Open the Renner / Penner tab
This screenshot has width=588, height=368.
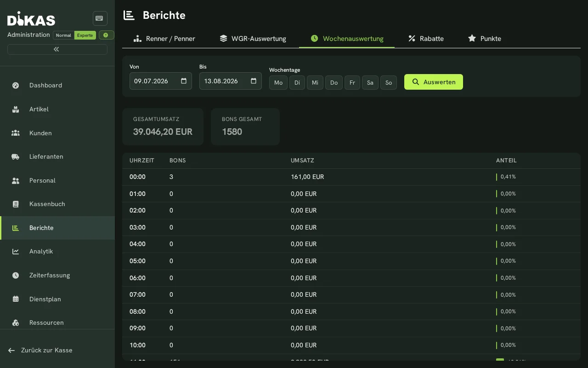click(x=164, y=39)
